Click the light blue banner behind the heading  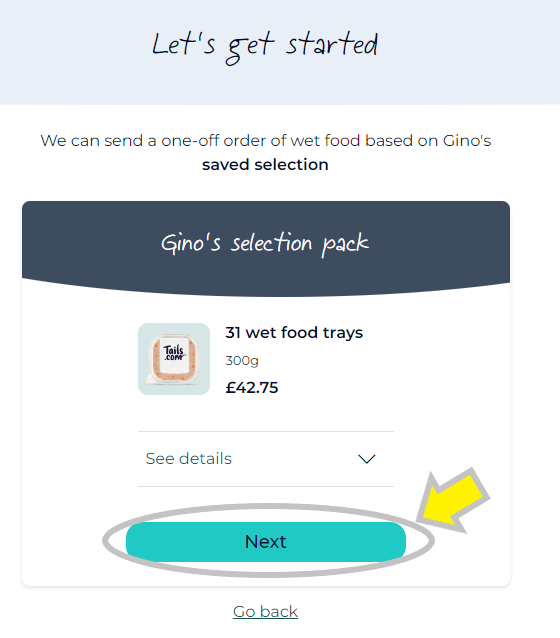(x=280, y=52)
